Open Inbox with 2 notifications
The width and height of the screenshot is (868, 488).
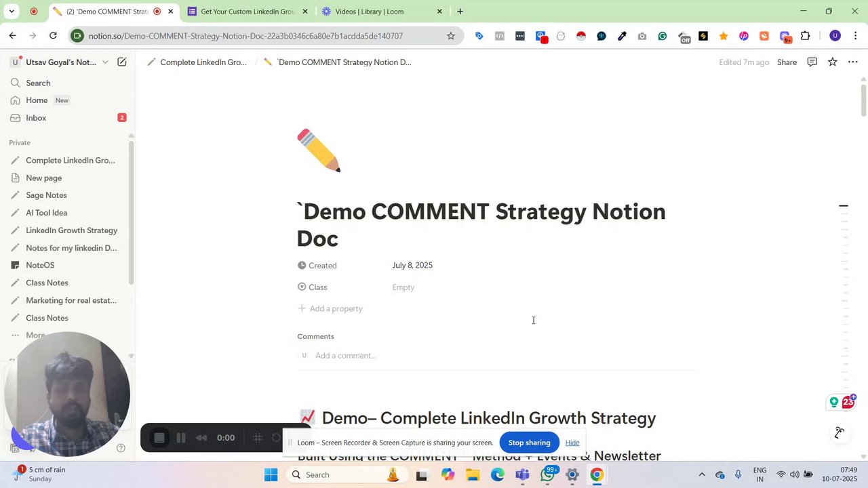click(x=68, y=118)
